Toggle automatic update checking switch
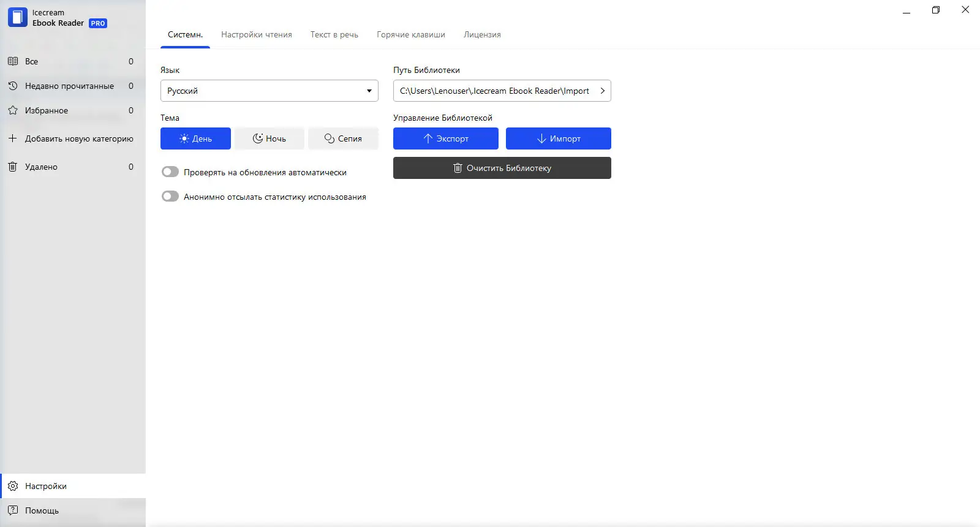Viewport: 980px width, 527px height. tap(170, 172)
